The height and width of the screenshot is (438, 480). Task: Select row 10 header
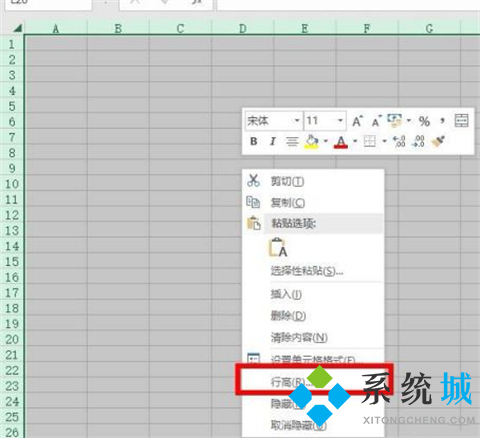(x=12, y=184)
